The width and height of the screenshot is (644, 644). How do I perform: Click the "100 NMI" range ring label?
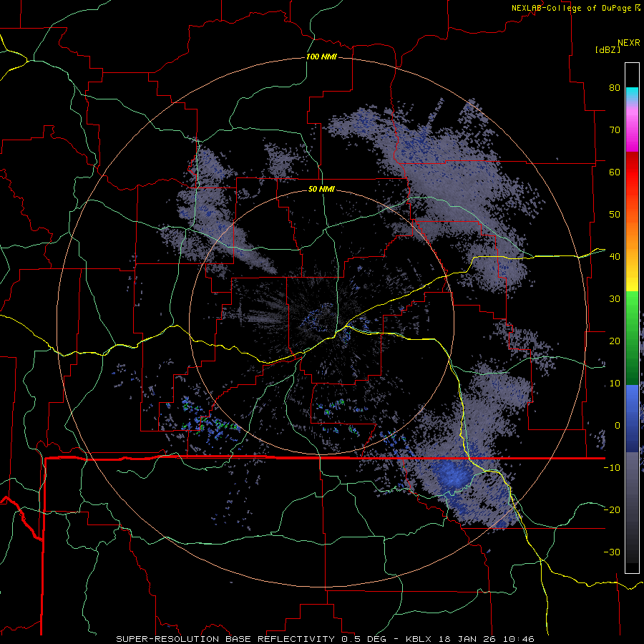click(x=321, y=57)
